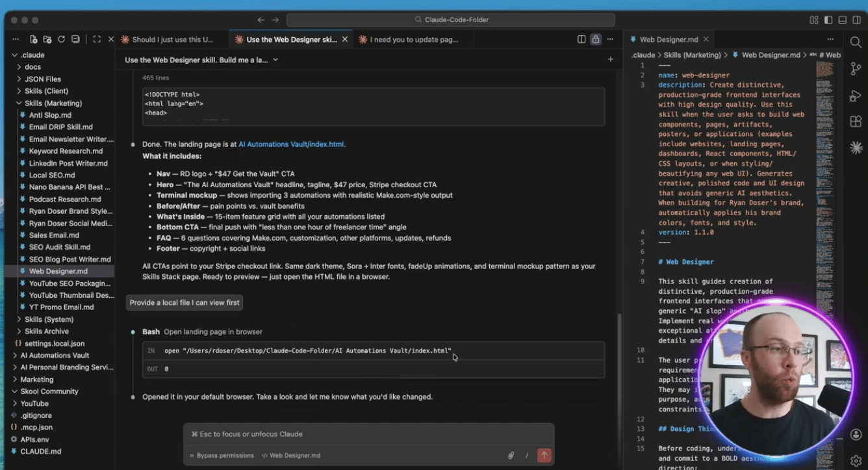This screenshot has height=470, width=868.
Task: Expand the Skills (Client) folder
Action: pyautogui.click(x=46, y=91)
